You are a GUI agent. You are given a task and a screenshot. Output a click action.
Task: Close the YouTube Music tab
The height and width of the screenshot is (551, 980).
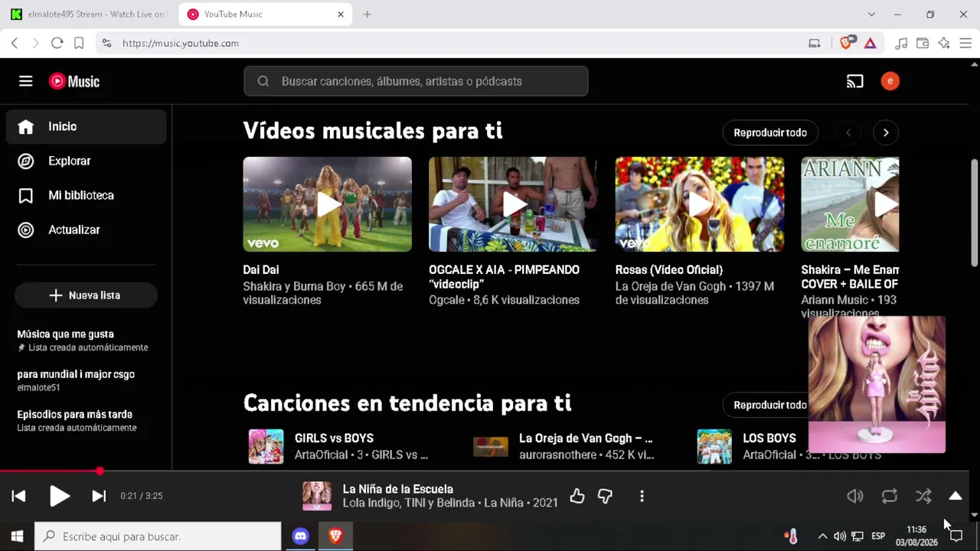pos(341,14)
